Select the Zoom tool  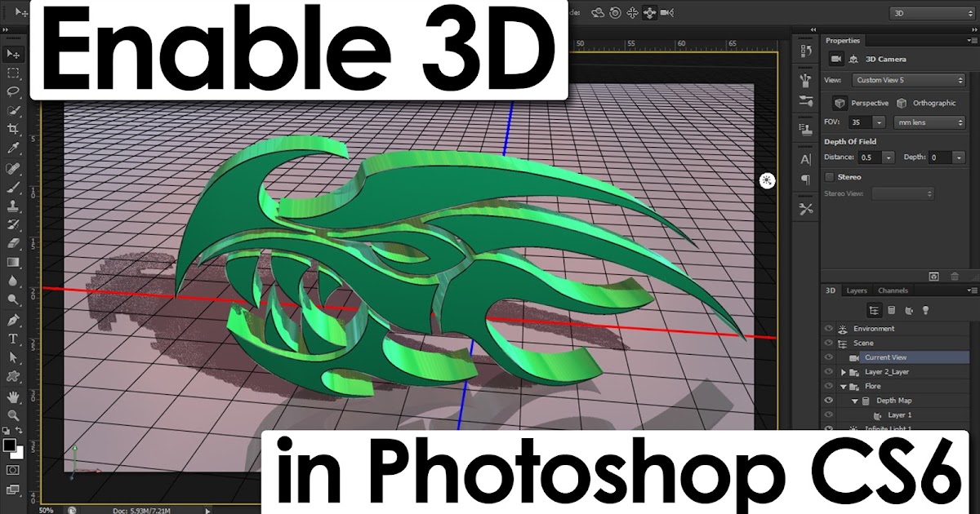[x=13, y=416]
